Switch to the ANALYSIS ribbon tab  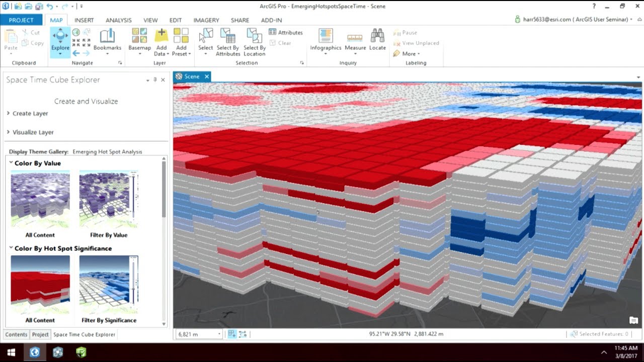click(118, 20)
